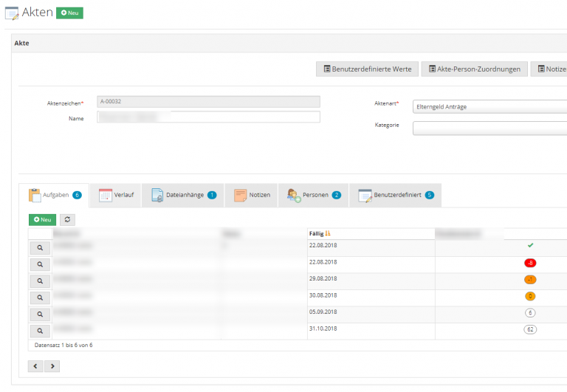Create new task with Neu button in Aufgaben
The height and width of the screenshot is (392, 567).
tap(42, 220)
